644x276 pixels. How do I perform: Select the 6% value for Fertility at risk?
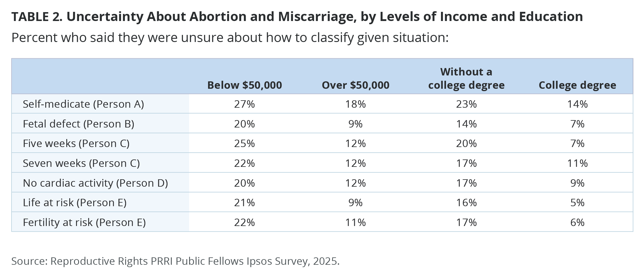(577, 222)
